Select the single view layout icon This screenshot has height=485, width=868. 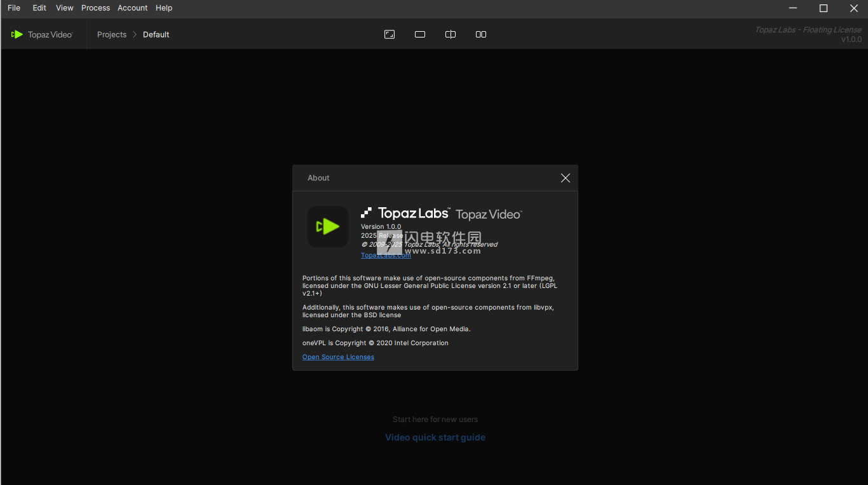[420, 34]
